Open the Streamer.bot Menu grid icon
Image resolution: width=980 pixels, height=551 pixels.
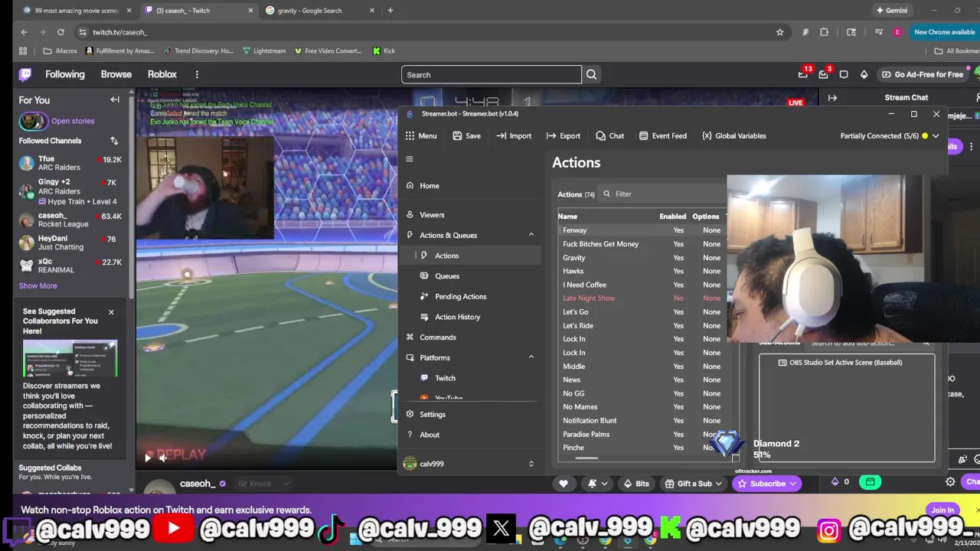pyautogui.click(x=410, y=135)
